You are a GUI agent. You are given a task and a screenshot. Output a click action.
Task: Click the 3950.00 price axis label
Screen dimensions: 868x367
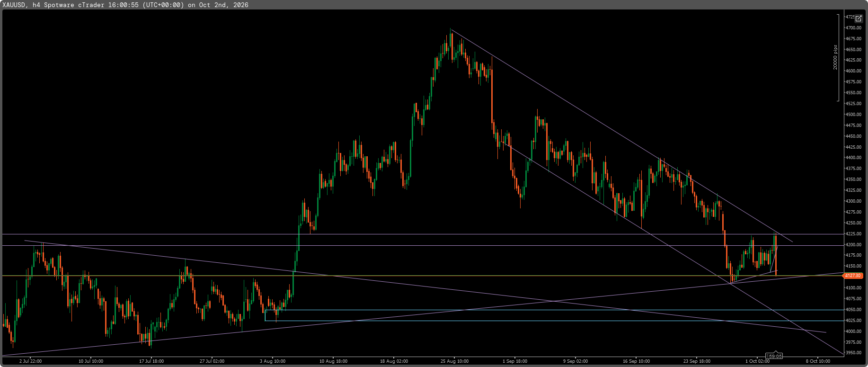point(853,353)
